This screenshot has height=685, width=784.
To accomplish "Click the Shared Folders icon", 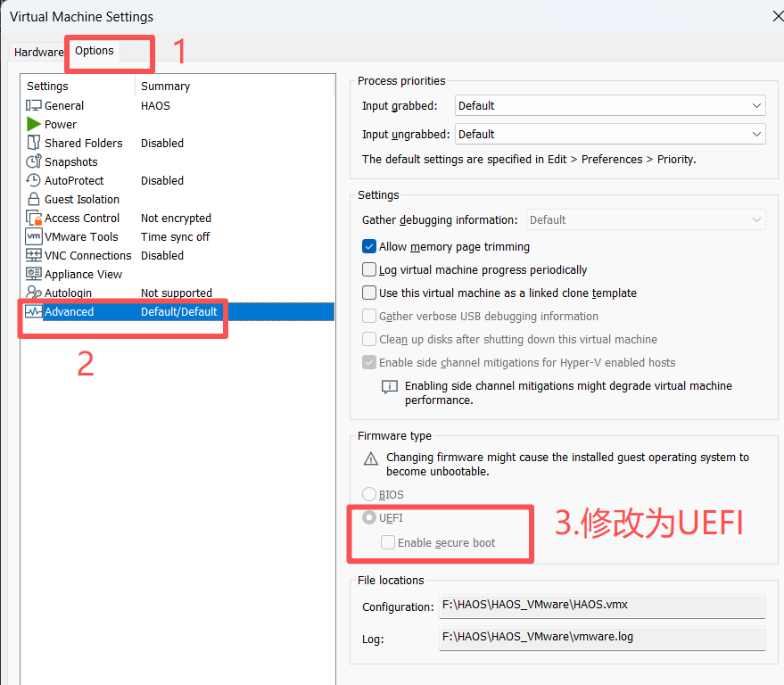I will 34,143.
